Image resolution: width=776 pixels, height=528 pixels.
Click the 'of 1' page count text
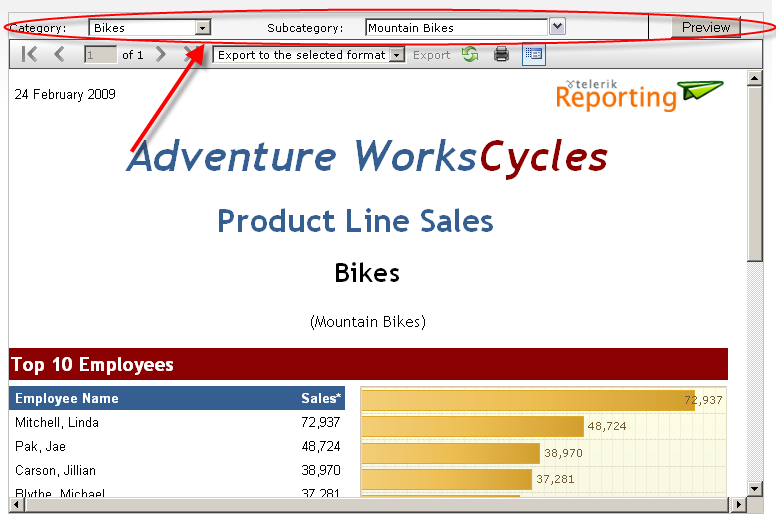click(133, 55)
